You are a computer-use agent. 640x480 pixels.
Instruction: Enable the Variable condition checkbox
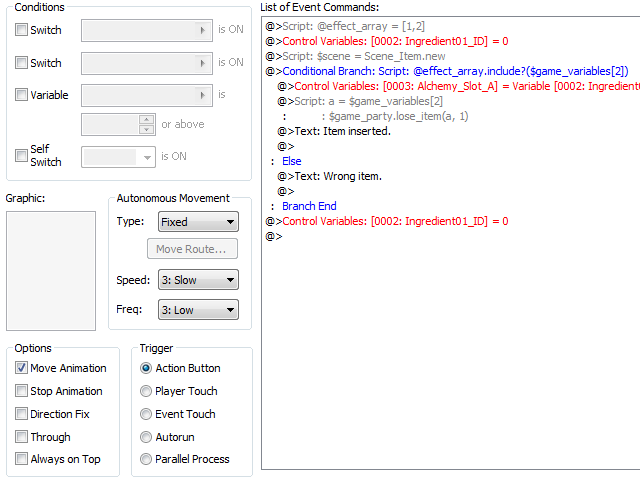pos(22,95)
